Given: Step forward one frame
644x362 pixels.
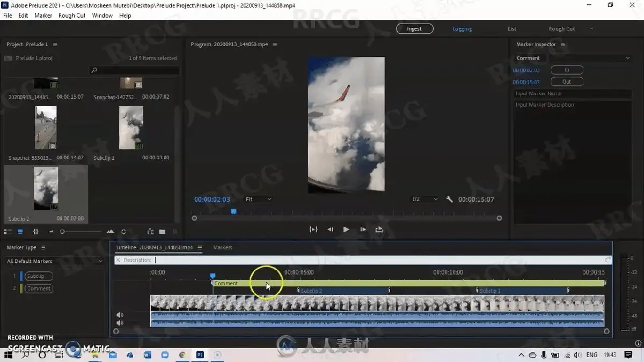Looking at the screenshot, I should (363, 230).
